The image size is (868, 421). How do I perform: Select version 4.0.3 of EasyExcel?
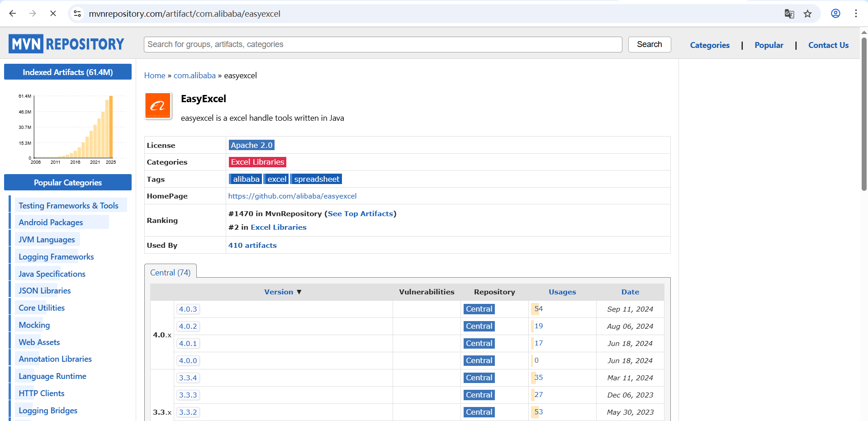[188, 309]
